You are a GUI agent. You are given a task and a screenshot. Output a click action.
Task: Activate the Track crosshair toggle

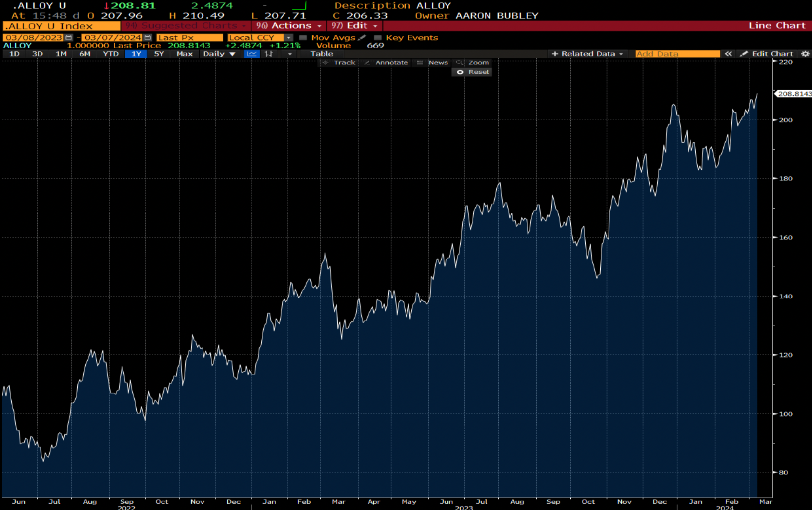339,63
